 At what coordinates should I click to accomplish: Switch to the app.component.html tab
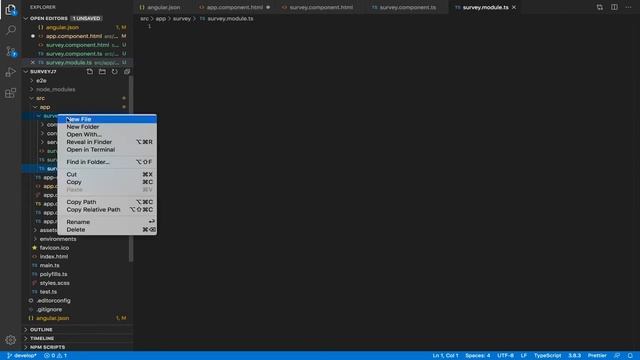click(234, 7)
